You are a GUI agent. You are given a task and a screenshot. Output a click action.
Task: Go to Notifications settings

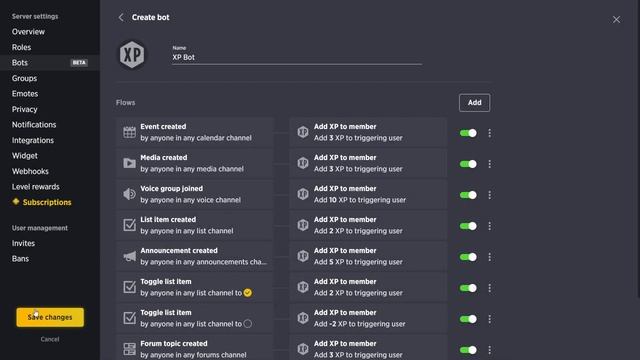34,124
